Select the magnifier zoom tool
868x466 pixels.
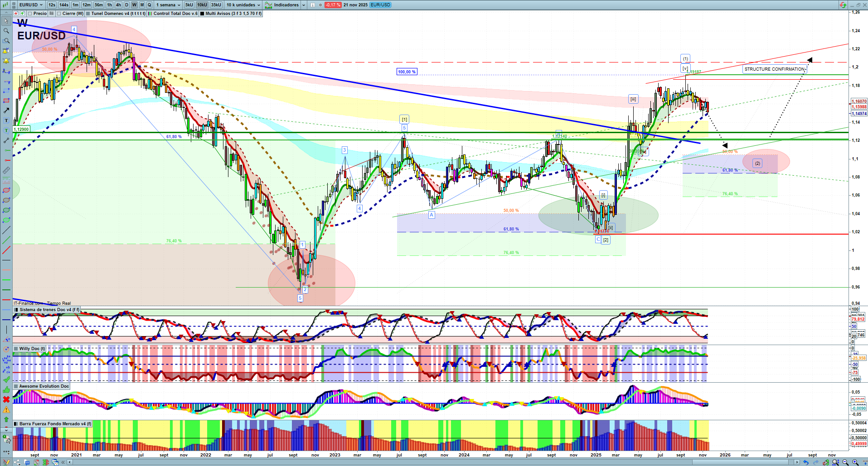6,31
